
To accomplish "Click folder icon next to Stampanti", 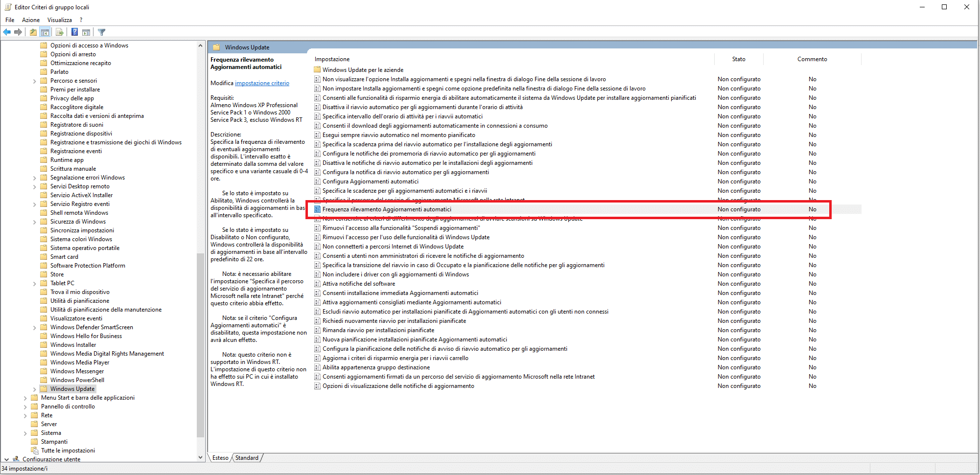I will click(34, 442).
